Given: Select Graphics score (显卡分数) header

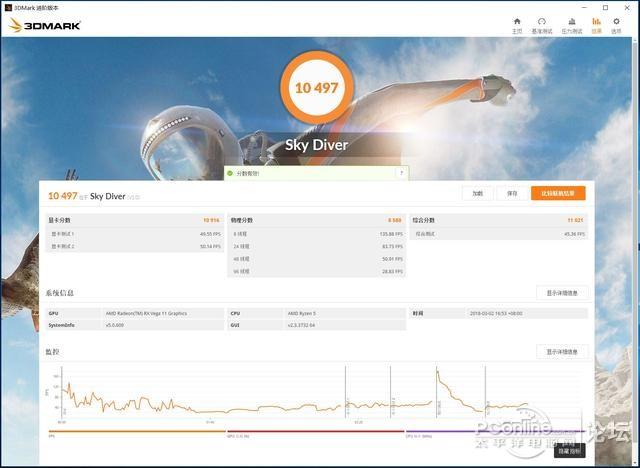Looking at the screenshot, I should pyautogui.click(x=134, y=220).
